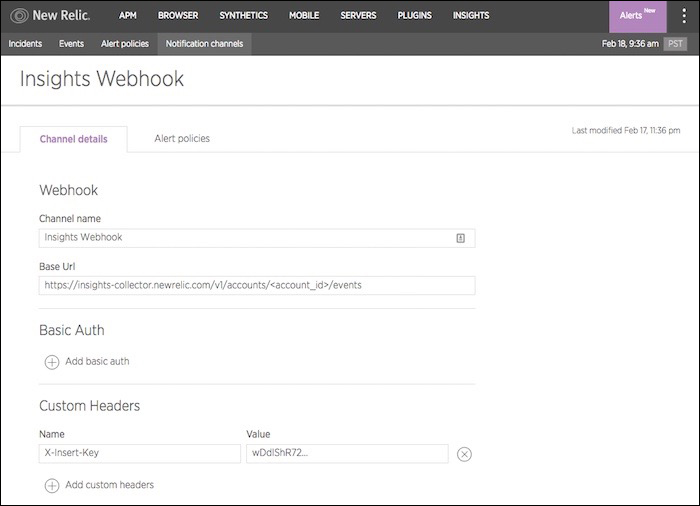Switch to the Channel details tab
The image size is (700, 506).
click(x=74, y=139)
